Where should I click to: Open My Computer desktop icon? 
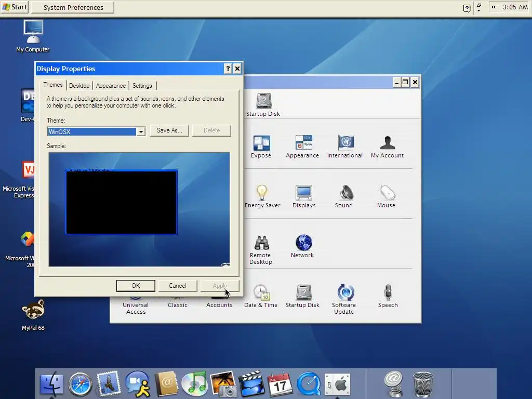pyautogui.click(x=33, y=36)
